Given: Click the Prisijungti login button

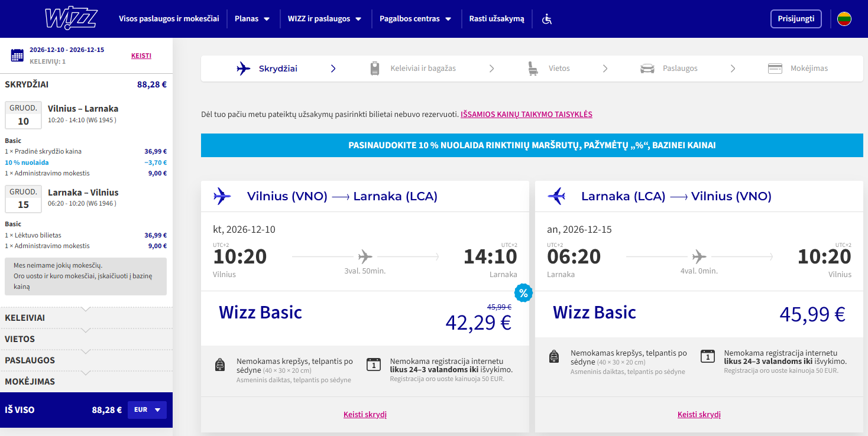Looking at the screenshot, I should (796, 19).
